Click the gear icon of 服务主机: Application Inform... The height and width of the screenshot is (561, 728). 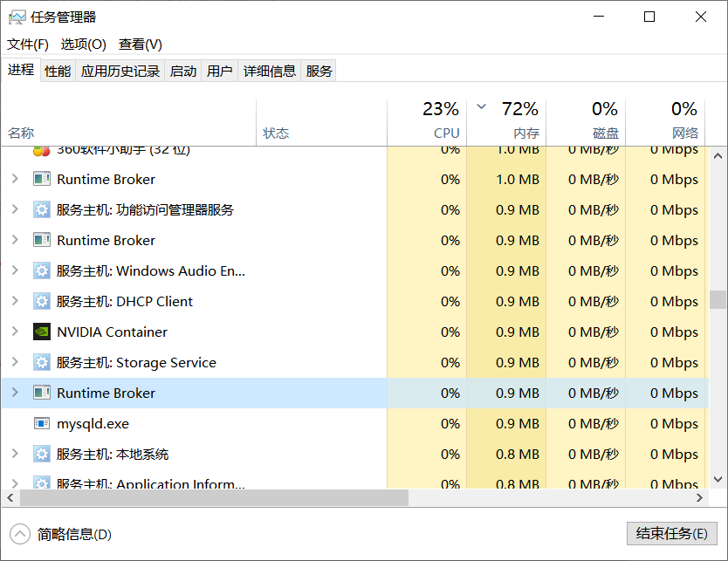click(x=41, y=483)
